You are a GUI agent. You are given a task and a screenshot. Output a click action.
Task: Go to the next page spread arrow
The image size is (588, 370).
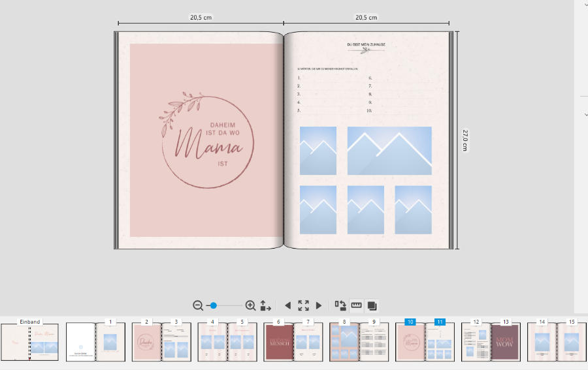319,305
